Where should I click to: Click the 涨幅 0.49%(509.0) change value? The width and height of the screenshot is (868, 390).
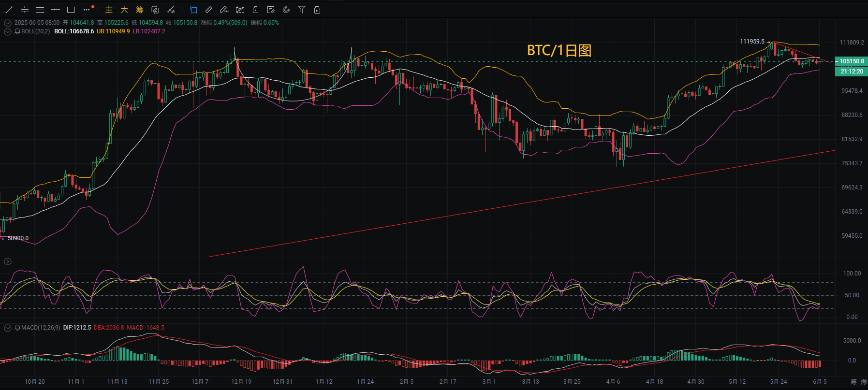click(224, 23)
